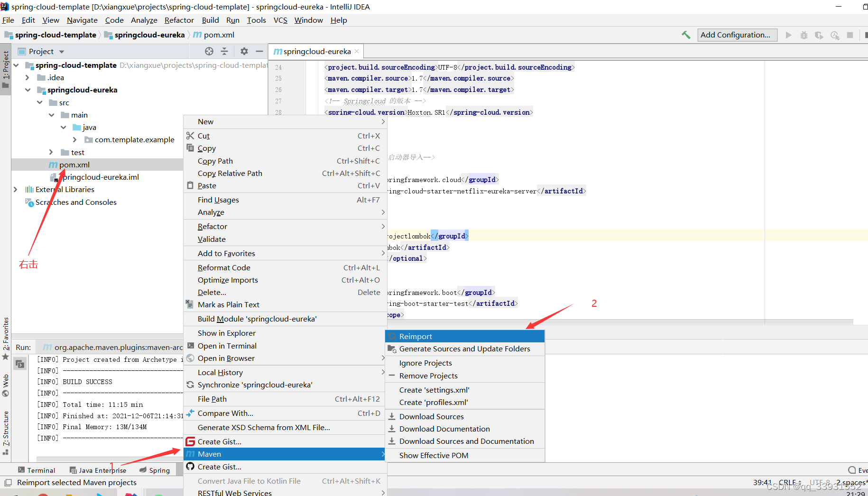Click Generate Sources and Update Folders
Image resolution: width=868 pixels, height=496 pixels.
point(465,349)
